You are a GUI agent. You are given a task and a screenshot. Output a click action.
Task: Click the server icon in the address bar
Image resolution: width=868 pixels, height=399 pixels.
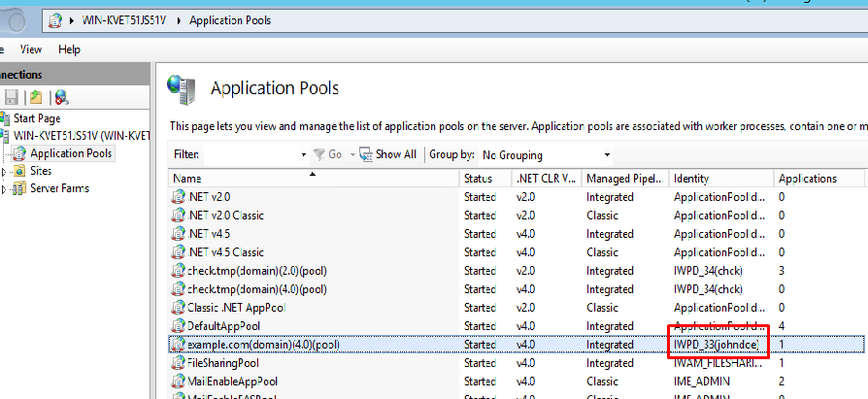pyautogui.click(x=56, y=19)
